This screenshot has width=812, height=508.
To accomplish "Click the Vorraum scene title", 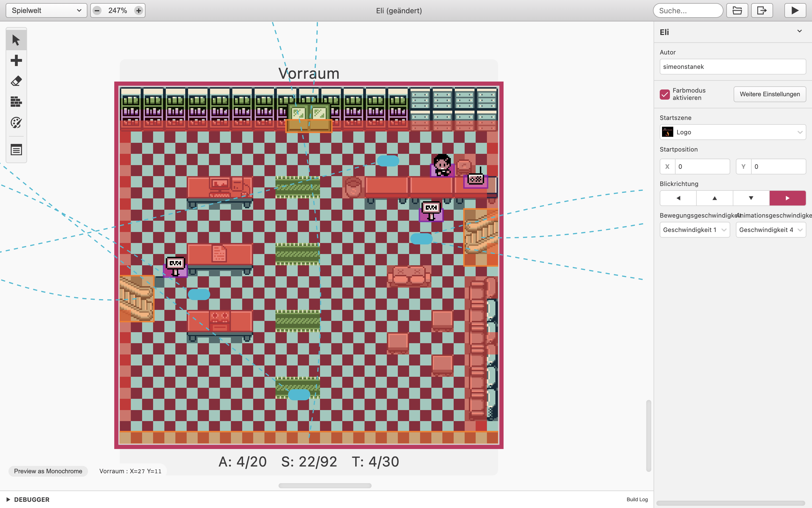I will pos(309,73).
